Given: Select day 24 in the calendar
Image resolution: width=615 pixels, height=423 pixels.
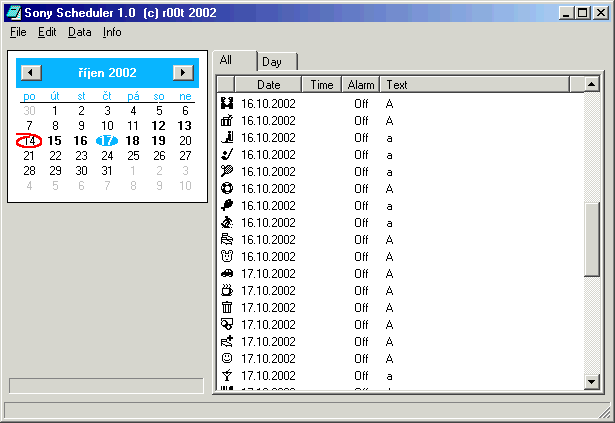Looking at the screenshot, I should pos(107,156).
